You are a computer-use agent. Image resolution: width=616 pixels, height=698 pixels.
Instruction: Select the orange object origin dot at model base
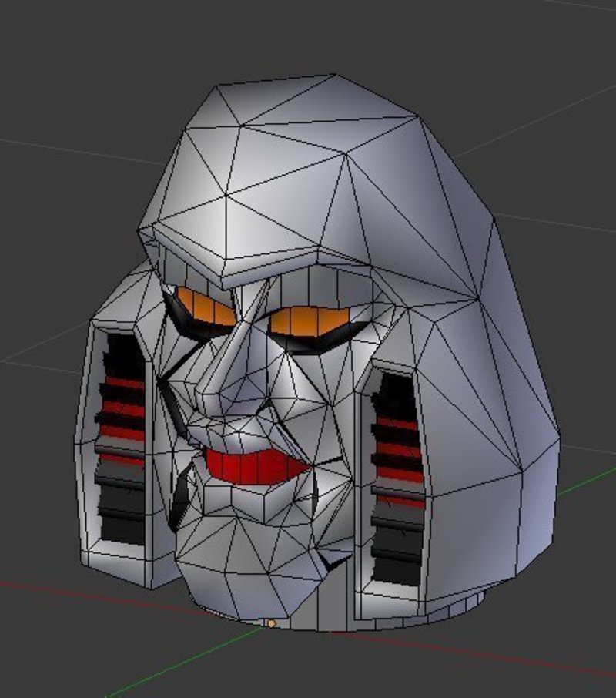click(x=272, y=624)
